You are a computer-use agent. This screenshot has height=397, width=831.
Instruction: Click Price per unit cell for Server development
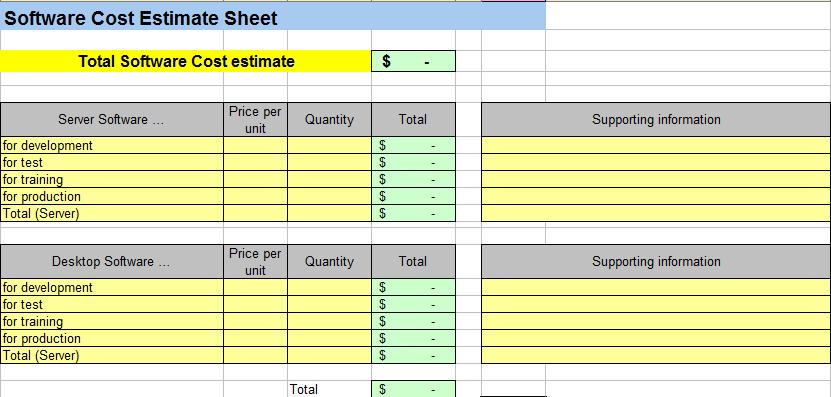point(255,145)
